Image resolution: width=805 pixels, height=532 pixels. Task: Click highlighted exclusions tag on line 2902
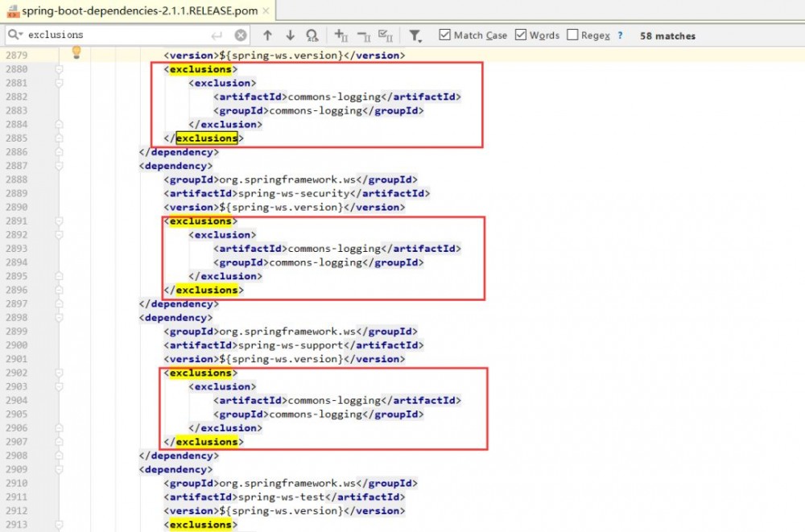pos(200,373)
